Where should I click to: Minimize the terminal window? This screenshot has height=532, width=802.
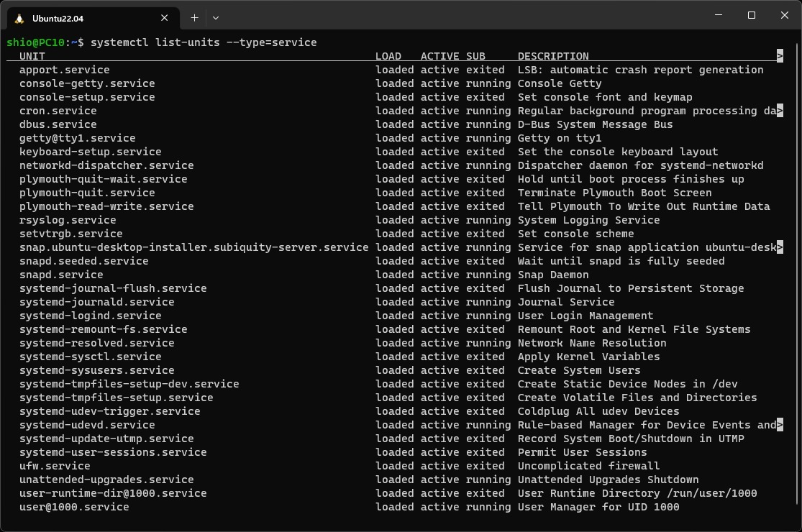click(x=719, y=15)
